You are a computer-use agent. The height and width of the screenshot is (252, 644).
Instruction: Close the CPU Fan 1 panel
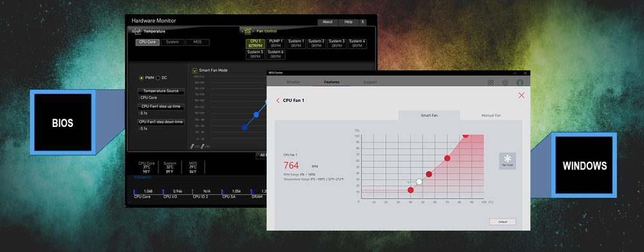521,95
